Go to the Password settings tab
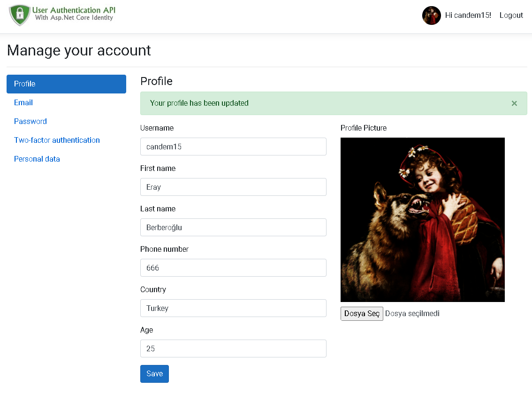The image size is (532, 395). pyautogui.click(x=30, y=121)
